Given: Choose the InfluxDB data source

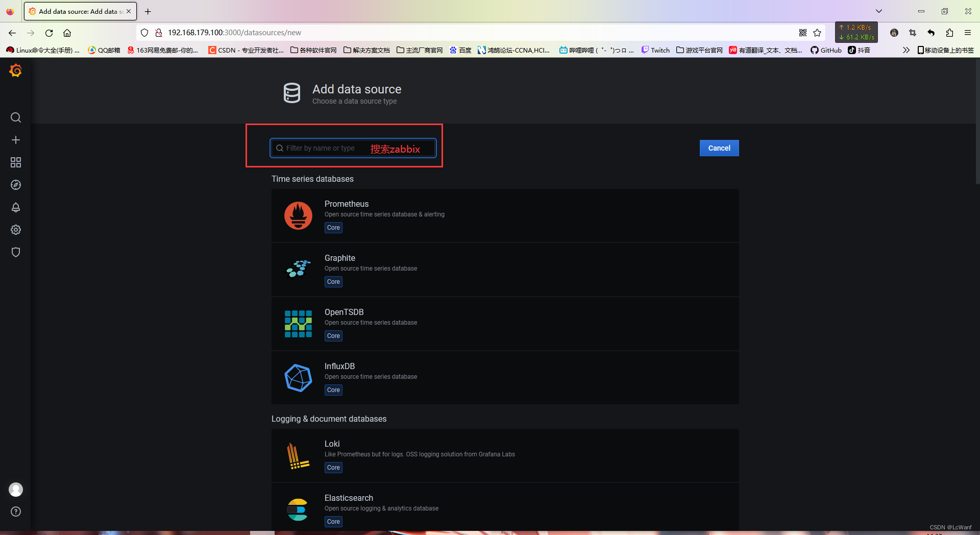Looking at the screenshot, I should (505, 378).
